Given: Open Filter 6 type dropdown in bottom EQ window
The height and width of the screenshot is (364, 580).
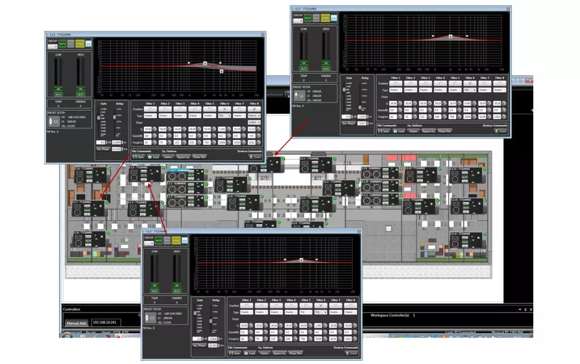Looking at the screenshot, I should tap(320, 312).
